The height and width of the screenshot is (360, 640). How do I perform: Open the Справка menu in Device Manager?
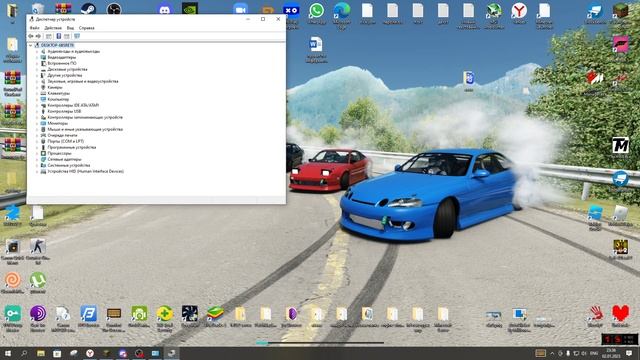[x=87, y=28]
